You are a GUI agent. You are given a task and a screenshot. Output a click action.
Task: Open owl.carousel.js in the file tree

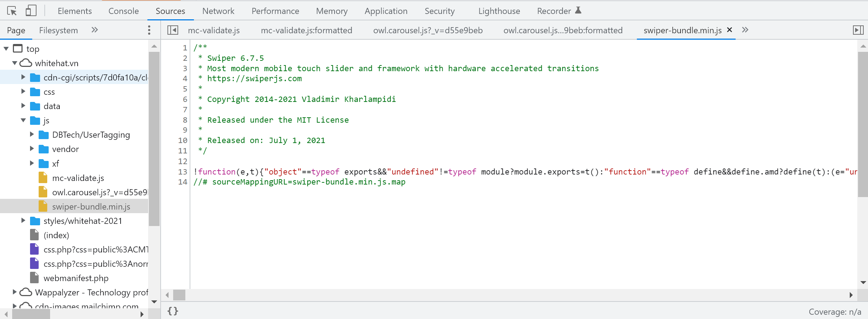coord(100,192)
